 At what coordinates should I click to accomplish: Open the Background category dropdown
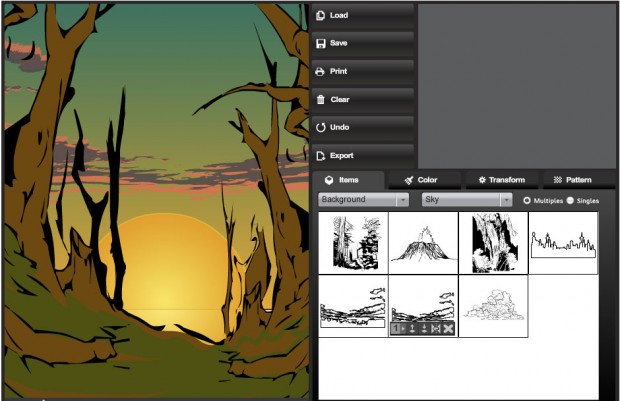(363, 200)
